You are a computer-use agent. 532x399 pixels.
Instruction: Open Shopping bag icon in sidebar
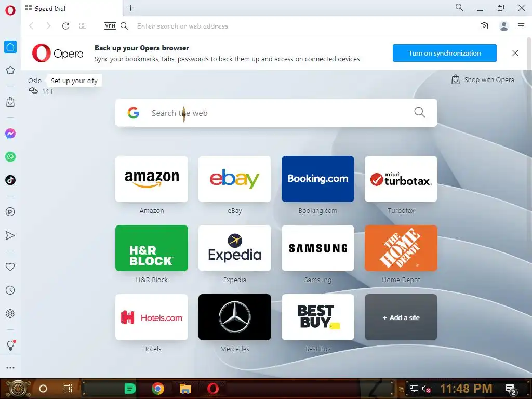click(x=10, y=102)
